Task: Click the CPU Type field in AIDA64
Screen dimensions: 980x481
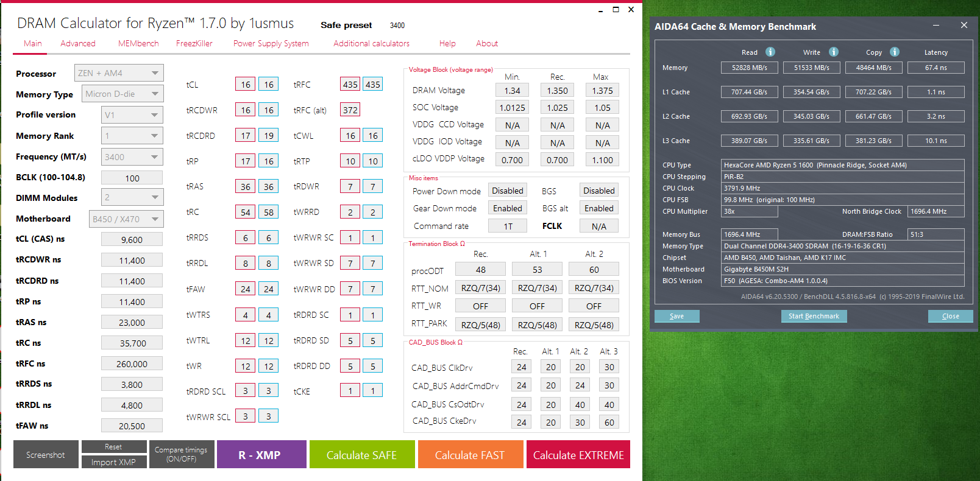Action: click(843, 165)
